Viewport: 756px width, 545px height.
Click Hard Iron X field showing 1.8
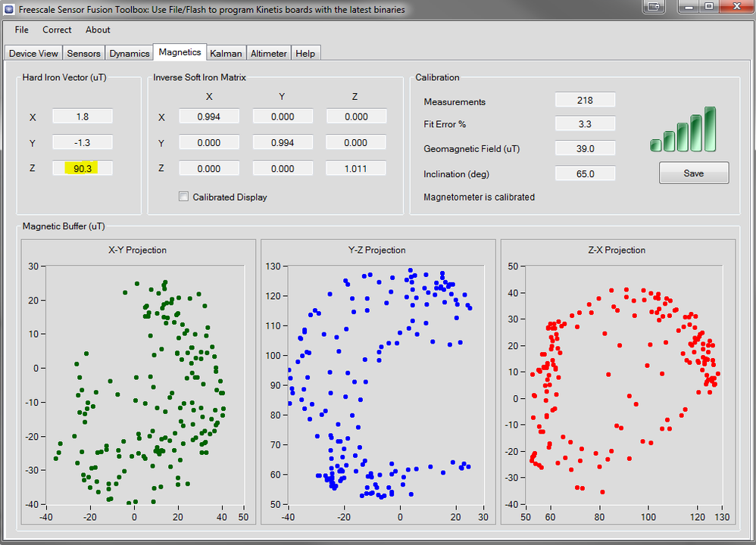point(83,117)
